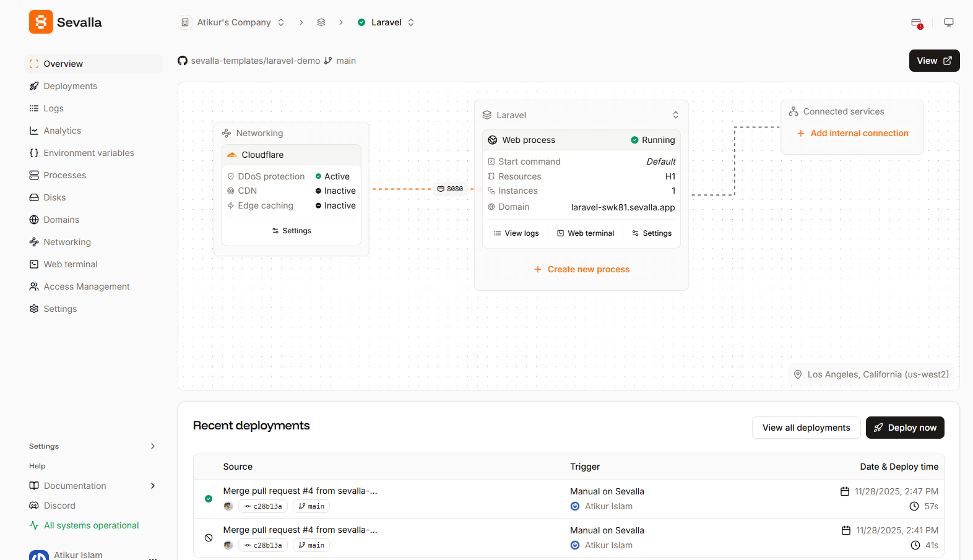Image resolution: width=973 pixels, height=560 pixels.
Task: Open Logs in the sidebar
Action: click(x=93, y=108)
